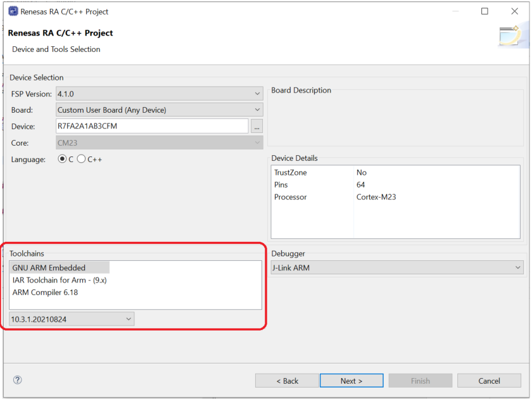This screenshot has height=399, width=532.
Task: Maximize the project wizard window
Action: coord(485,11)
